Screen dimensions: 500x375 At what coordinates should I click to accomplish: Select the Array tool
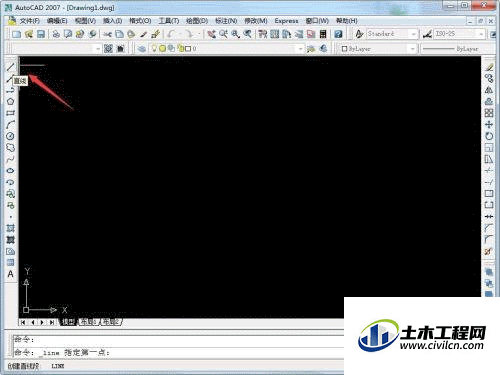(489, 113)
